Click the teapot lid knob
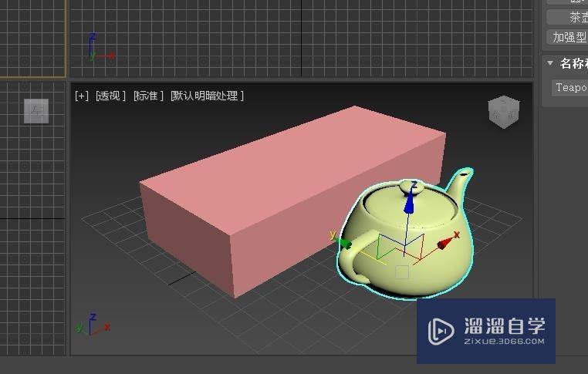 pyautogui.click(x=412, y=187)
